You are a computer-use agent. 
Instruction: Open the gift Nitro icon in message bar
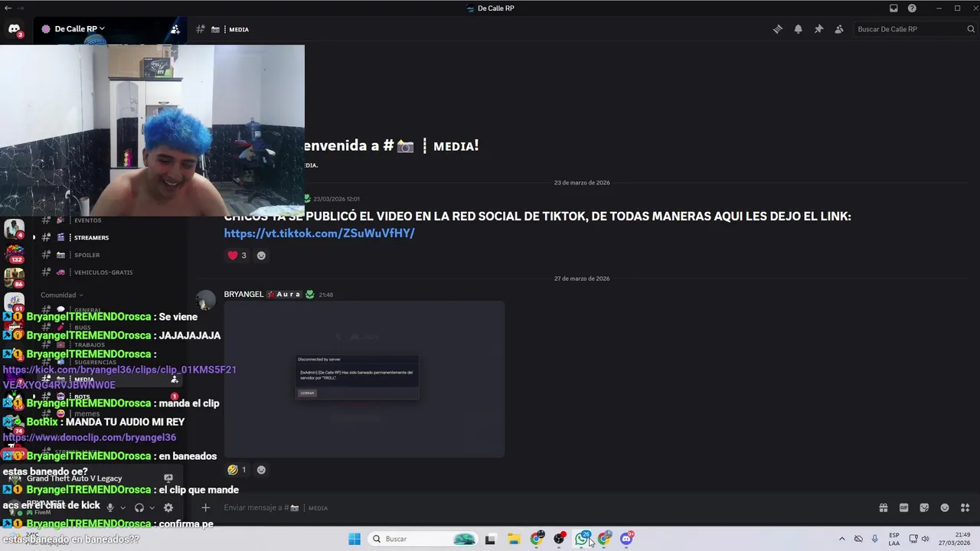tap(883, 507)
